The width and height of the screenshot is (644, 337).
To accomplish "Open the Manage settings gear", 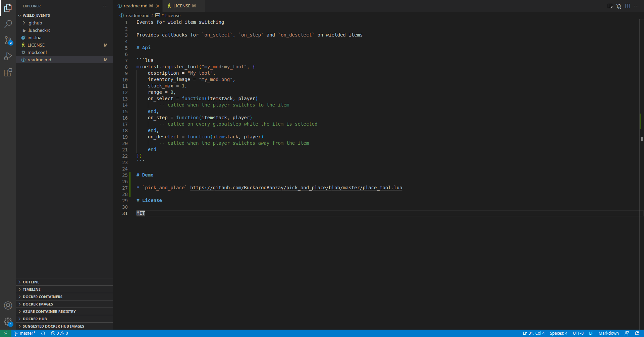I will (x=8, y=322).
